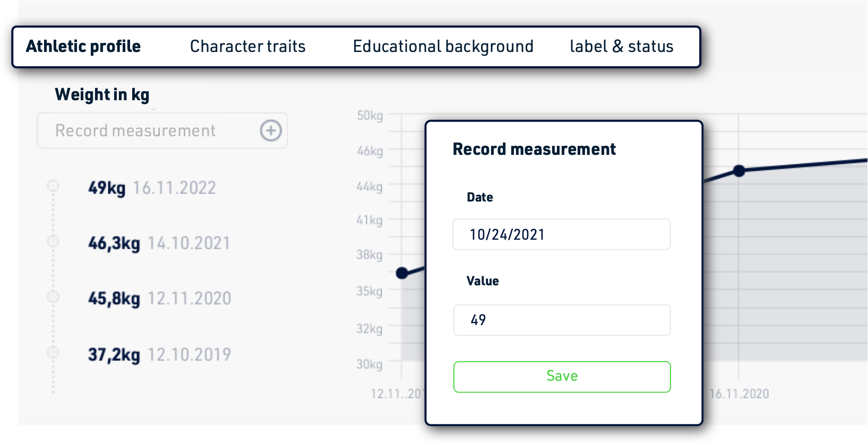Select the 37,2kg 12.10.2019 measurement entry
Viewport: 868px width, 446px height.
pos(159,354)
